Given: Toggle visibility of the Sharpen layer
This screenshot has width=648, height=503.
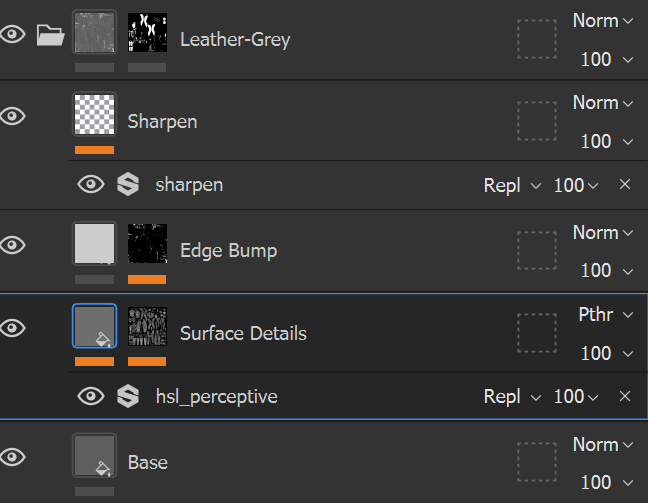Looking at the screenshot, I should (13, 115).
